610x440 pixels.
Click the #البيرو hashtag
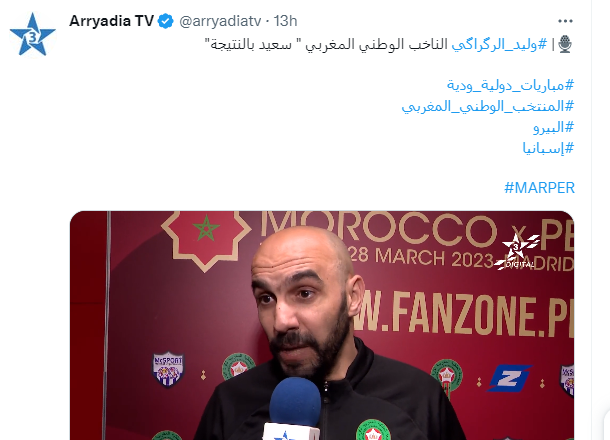pyautogui.click(x=554, y=127)
